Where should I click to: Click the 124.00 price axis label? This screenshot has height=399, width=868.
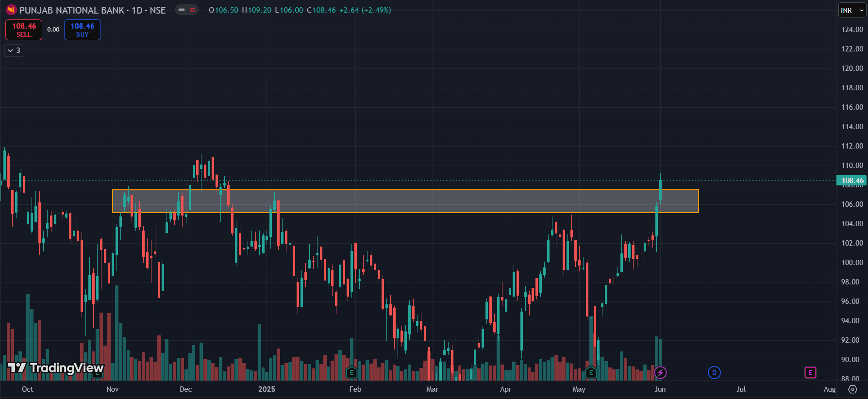(852, 30)
